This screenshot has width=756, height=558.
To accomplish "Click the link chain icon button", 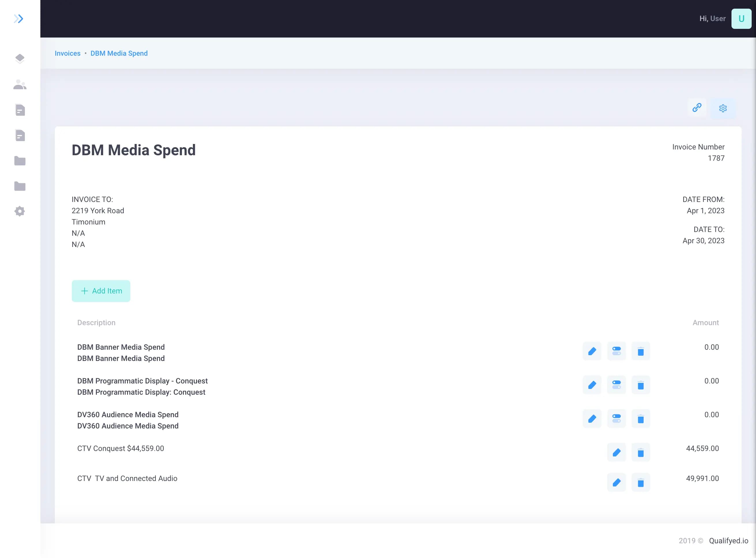I will pyautogui.click(x=697, y=108).
